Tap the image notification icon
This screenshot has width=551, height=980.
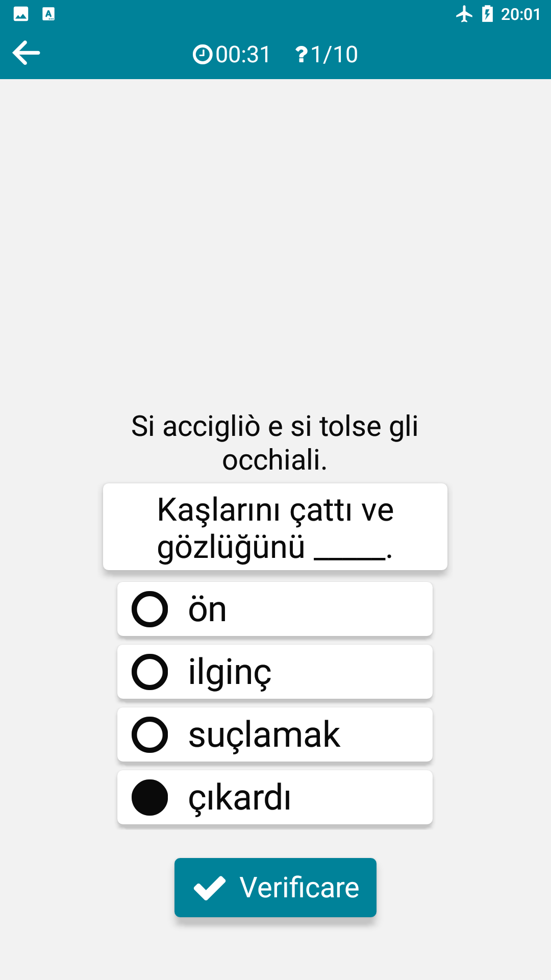pos(21,14)
